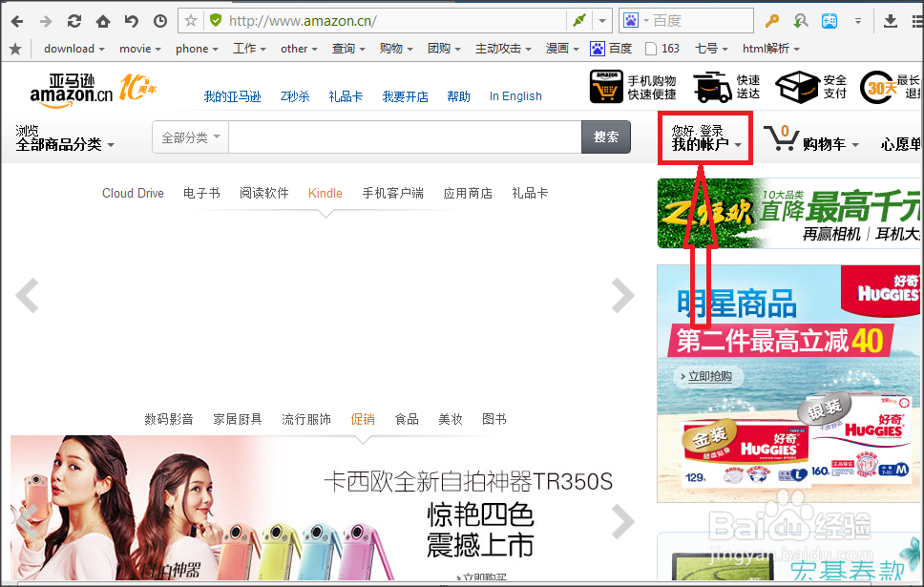Screen dimensions: 924x587
Task: Select the 家居厨具 category tab
Action: click(238, 420)
